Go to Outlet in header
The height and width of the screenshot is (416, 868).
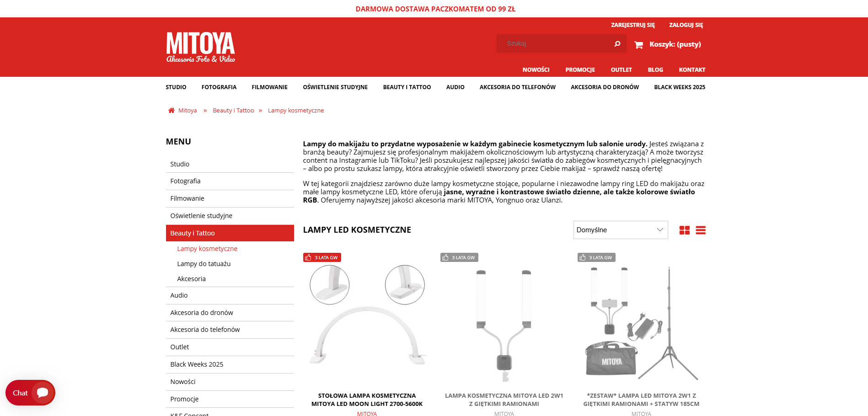coord(622,70)
